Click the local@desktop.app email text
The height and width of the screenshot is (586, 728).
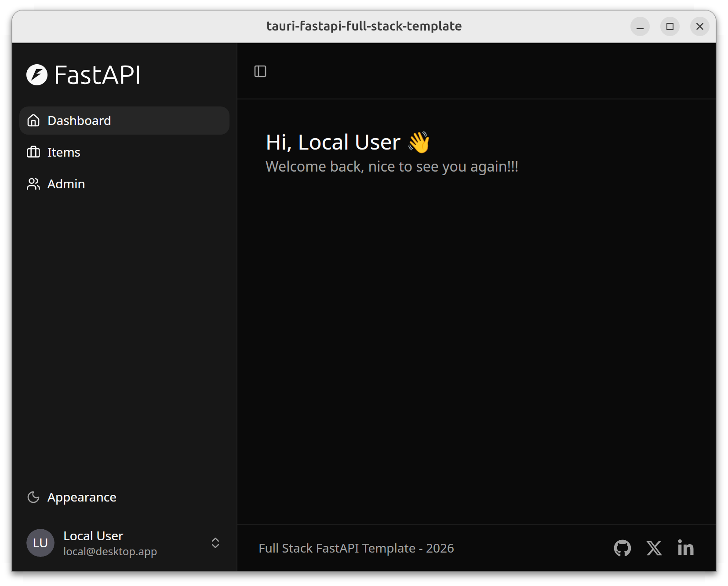coord(110,551)
